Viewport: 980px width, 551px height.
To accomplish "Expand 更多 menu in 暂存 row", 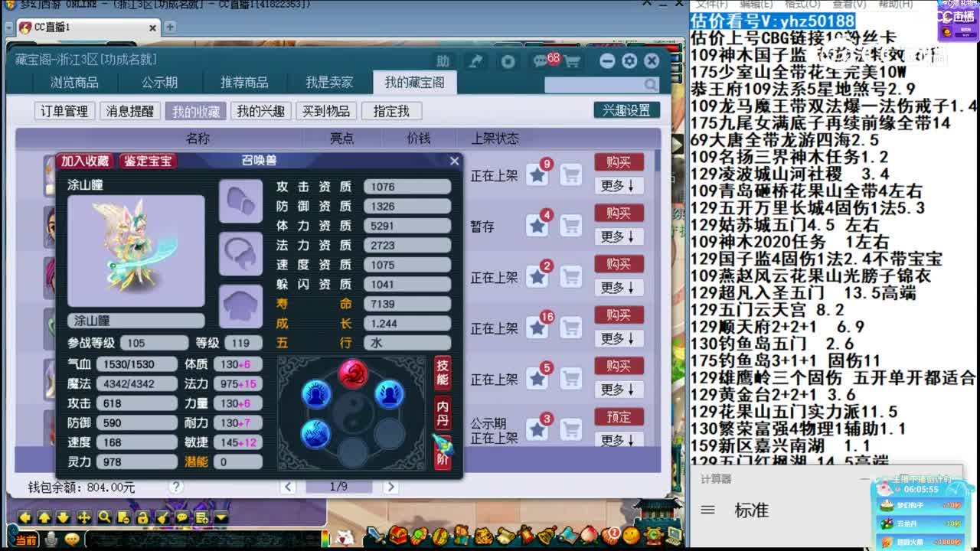I will coord(619,236).
